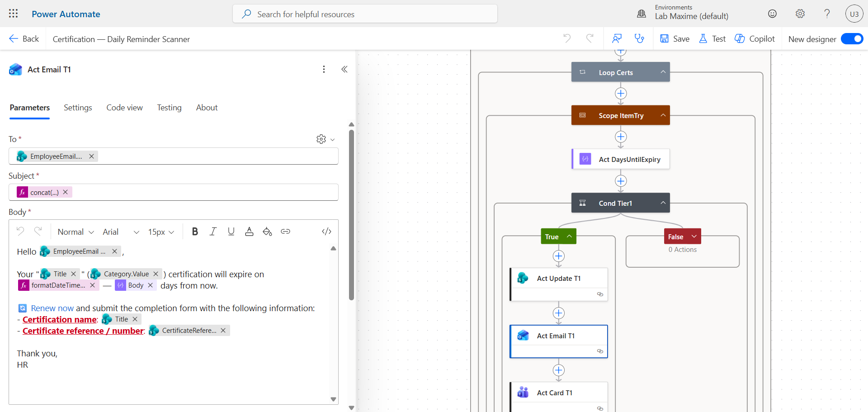Add an action below Act DaysUntilExpiry
868x412 pixels.
[621, 181]
